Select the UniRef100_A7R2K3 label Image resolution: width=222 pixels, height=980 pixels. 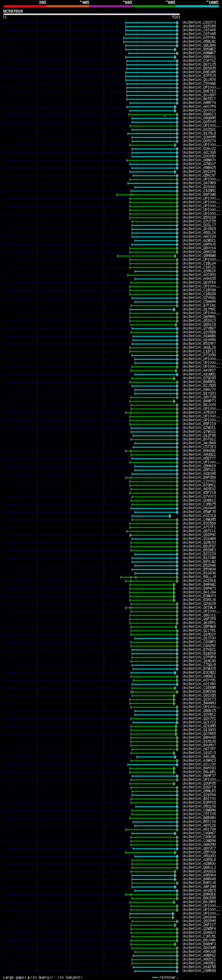coord(199,412)
